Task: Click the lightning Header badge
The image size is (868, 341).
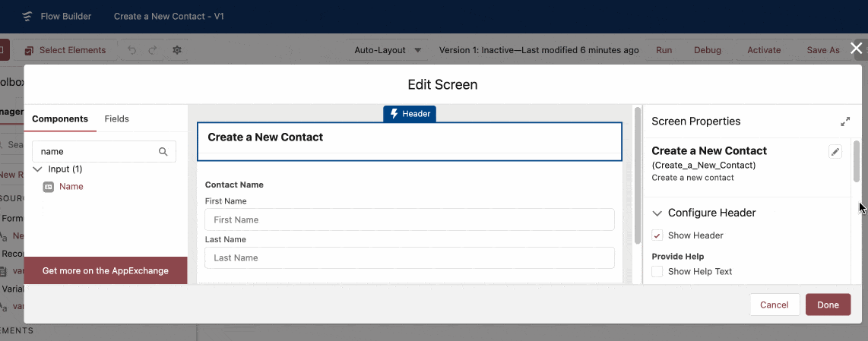Action: coord(410,113)
